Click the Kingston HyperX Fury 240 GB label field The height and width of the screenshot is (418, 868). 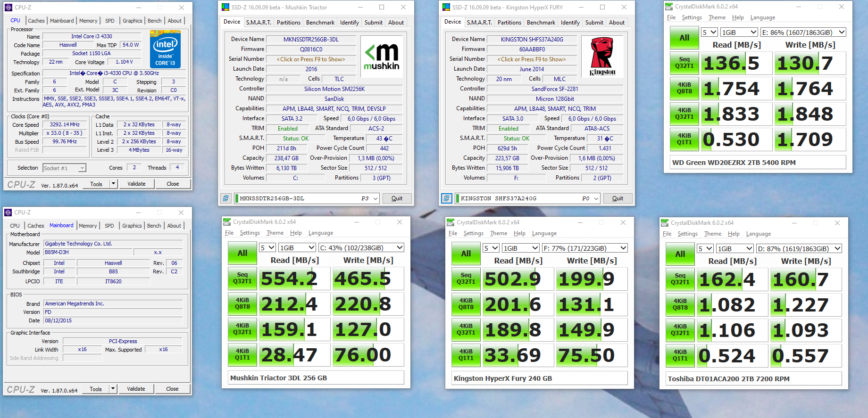click(x=540, y=378)
